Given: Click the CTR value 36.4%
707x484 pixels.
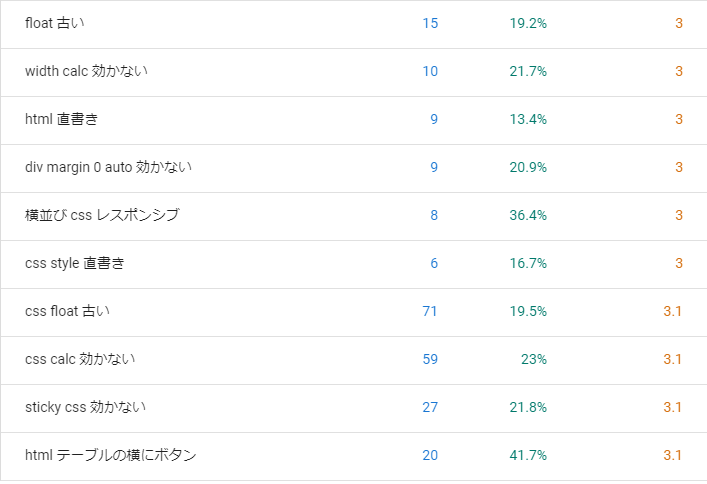Looking at the screenshot, I should point(528,215).
